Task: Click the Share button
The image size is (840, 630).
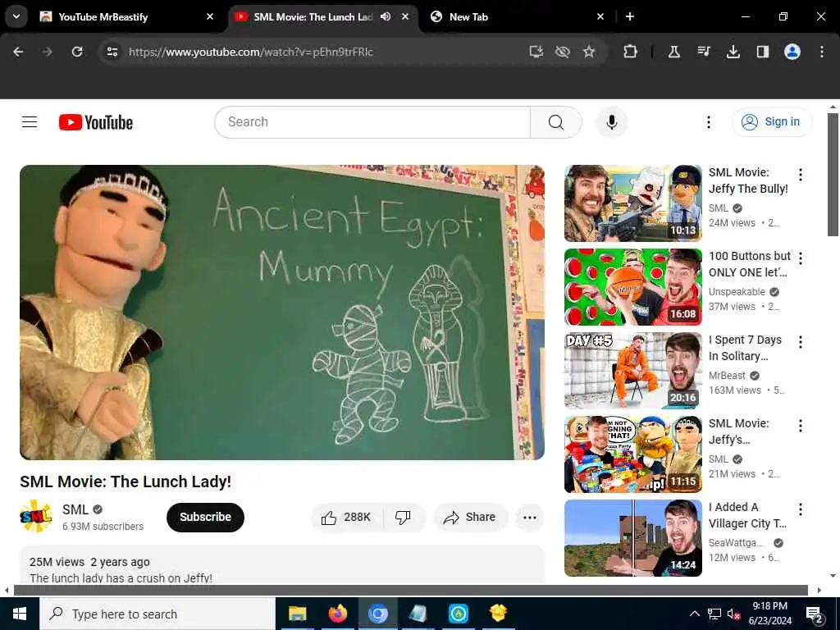Action: click(469, 517)
